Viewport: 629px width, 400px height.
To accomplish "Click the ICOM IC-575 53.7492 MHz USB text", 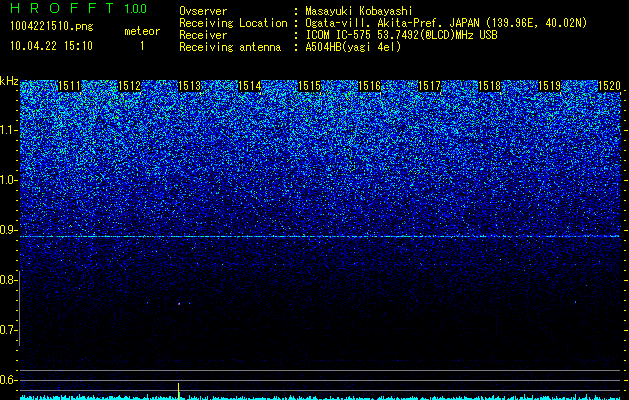I will click(x=401, y=35).
